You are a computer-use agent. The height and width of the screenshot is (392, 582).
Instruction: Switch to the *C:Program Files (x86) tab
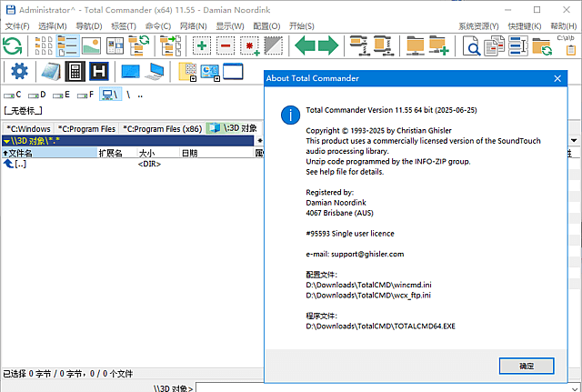coord(163,129)
